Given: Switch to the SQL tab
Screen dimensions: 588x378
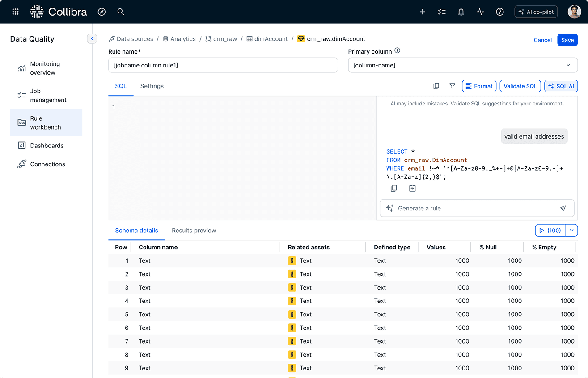Looking at the screenshot, I should (x=121, y=86).
